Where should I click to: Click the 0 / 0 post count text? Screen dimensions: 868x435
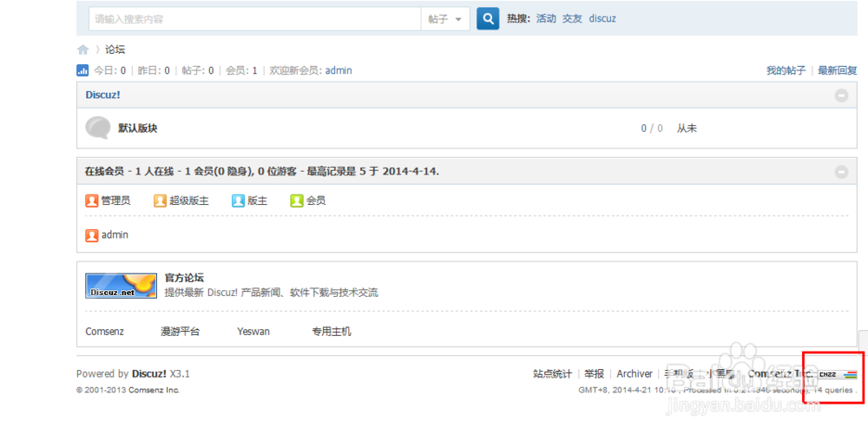pyautogui.click(x=652, y=129)
